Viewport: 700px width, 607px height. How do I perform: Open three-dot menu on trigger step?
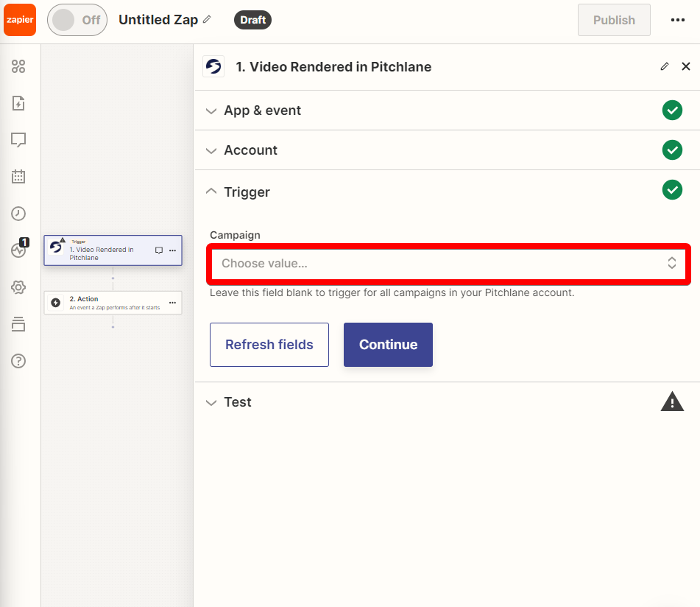point(173,250)
